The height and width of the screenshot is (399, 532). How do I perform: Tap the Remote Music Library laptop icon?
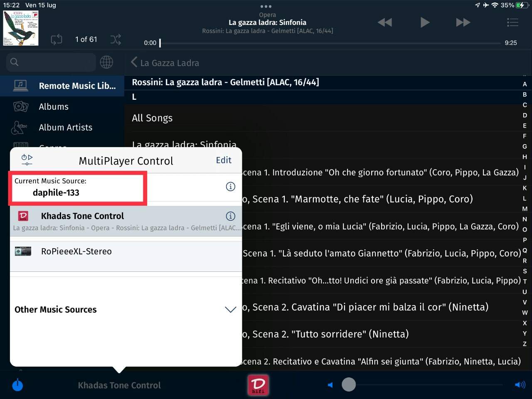(x=21, y=86)
